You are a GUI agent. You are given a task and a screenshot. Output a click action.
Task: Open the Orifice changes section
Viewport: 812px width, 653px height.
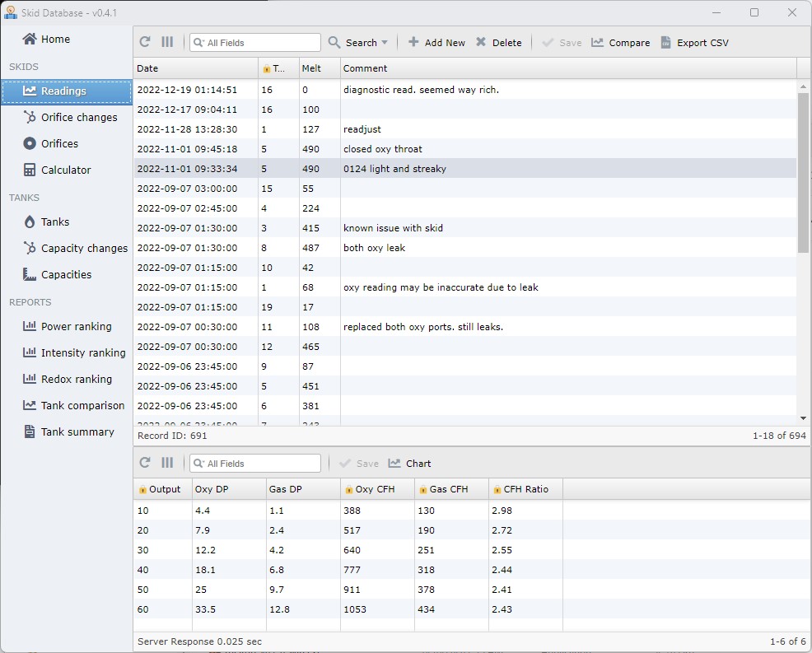(x=79, y=117)
